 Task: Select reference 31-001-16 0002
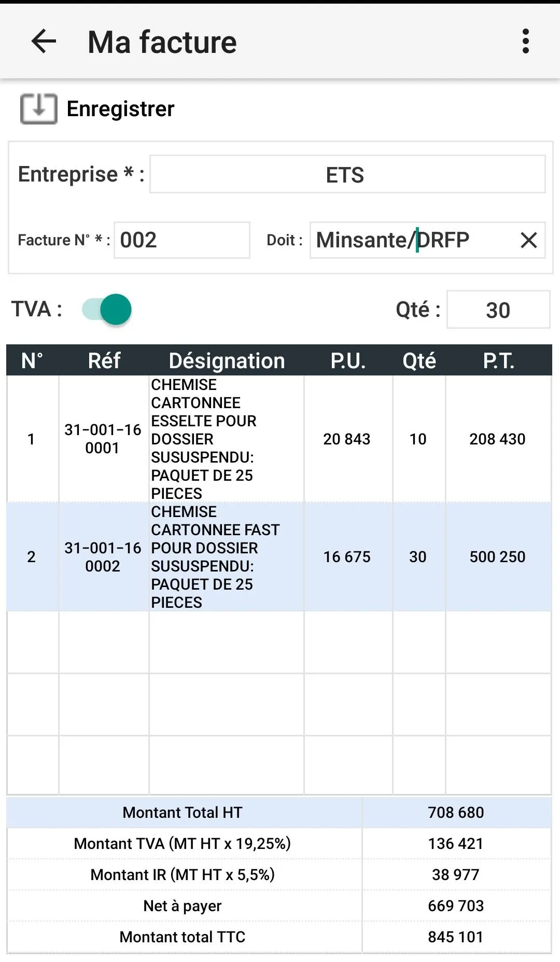pos(103,556)
